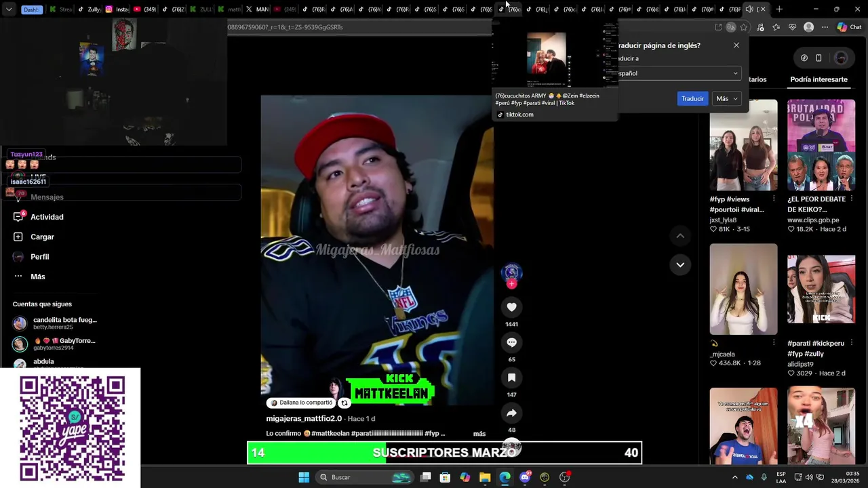Click the browser address bar URL
Image resolution: width=868 pixels, height=488 pixels.
[285, 27]
